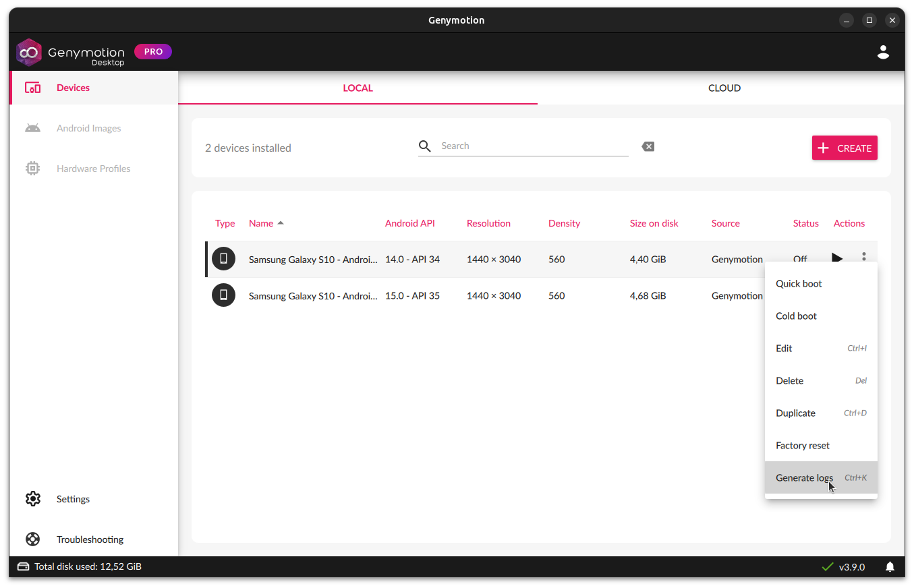Open three-dot actions menu for API 34 device
914x588 pixels.
[864, 257]
